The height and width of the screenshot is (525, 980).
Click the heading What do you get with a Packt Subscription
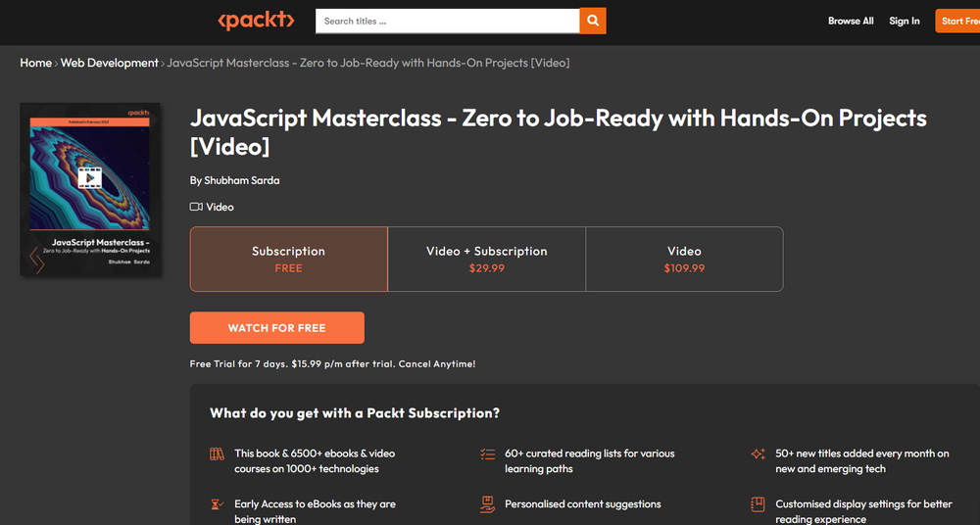point(355,412)
